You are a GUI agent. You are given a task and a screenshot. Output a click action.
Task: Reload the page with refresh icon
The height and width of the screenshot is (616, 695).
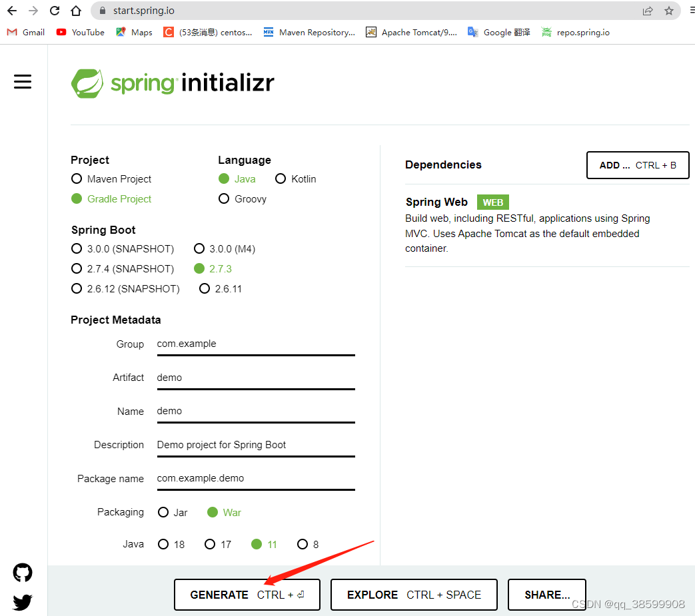point(55,11)
